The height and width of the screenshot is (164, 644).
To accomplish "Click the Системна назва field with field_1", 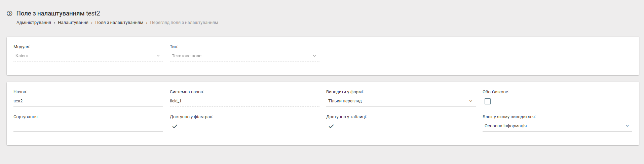I will click(244, 101).
